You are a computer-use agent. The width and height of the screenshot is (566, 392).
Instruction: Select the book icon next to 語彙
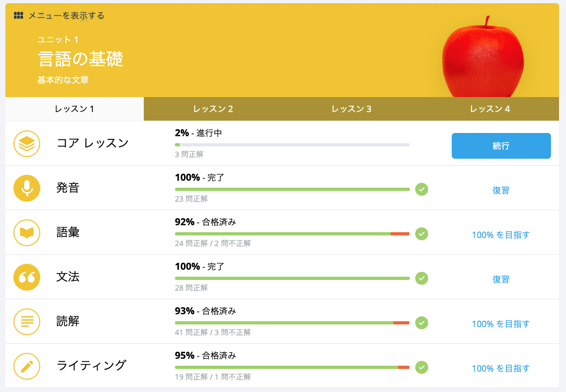[27, 233]
